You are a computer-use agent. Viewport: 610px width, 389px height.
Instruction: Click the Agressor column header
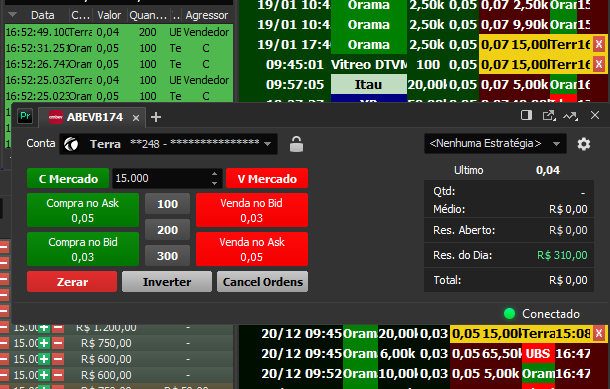[x=207, y=15]
